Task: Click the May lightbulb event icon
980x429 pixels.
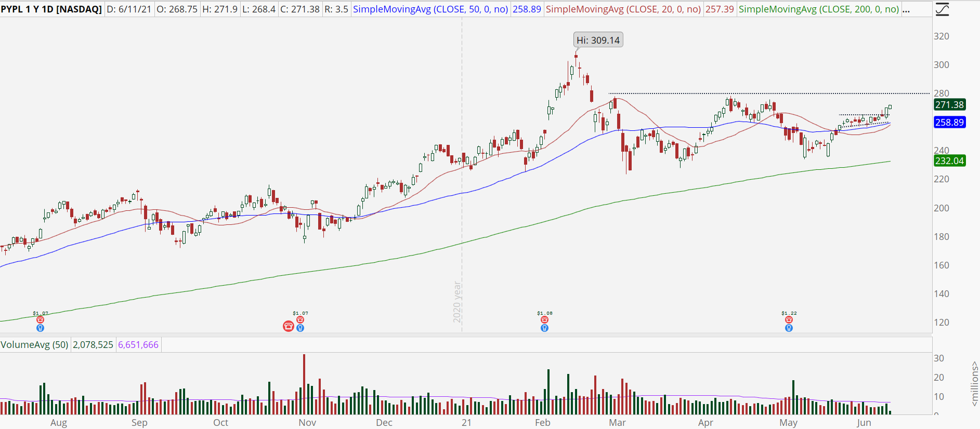Action: pos(789,328)
